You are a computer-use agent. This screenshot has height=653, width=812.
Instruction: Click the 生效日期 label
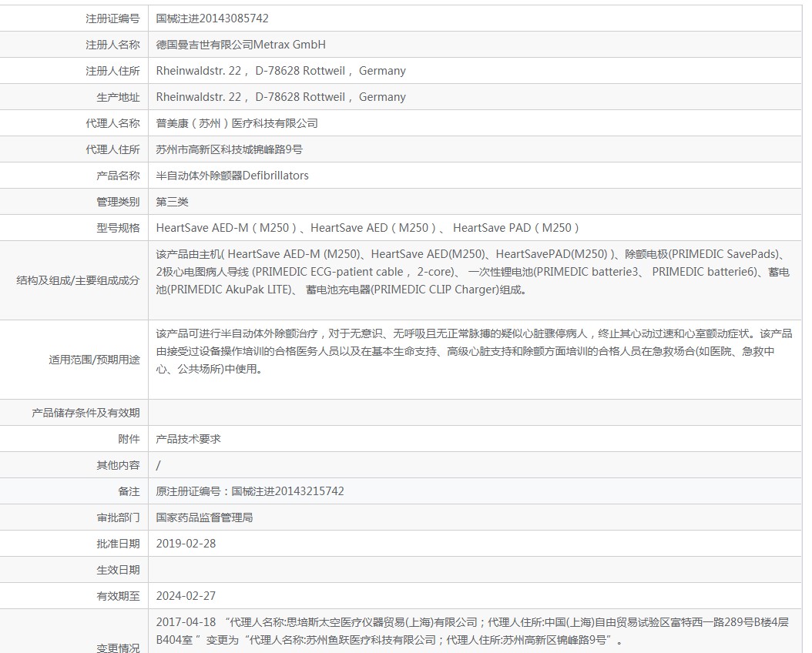point(118,570)
